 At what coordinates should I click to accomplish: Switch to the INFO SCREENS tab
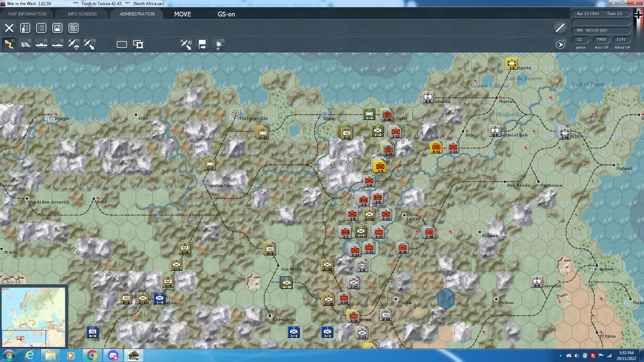point(82,14)
